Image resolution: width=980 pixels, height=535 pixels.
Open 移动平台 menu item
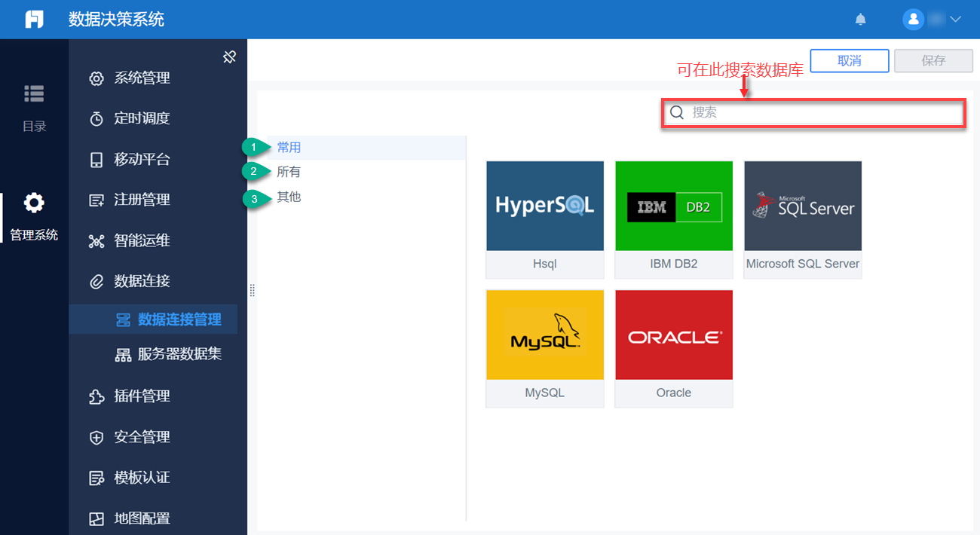pos(142,159)
